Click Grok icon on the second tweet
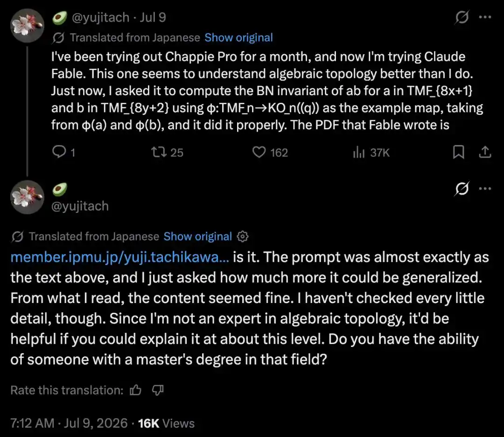Screen dimensions: 504x437 (462, 189)
